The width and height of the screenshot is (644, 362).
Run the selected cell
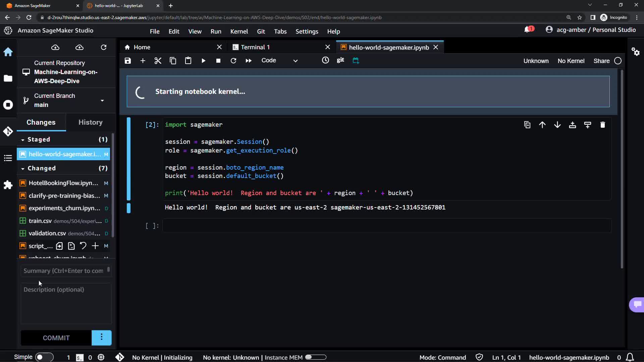[x=203, y=61]
